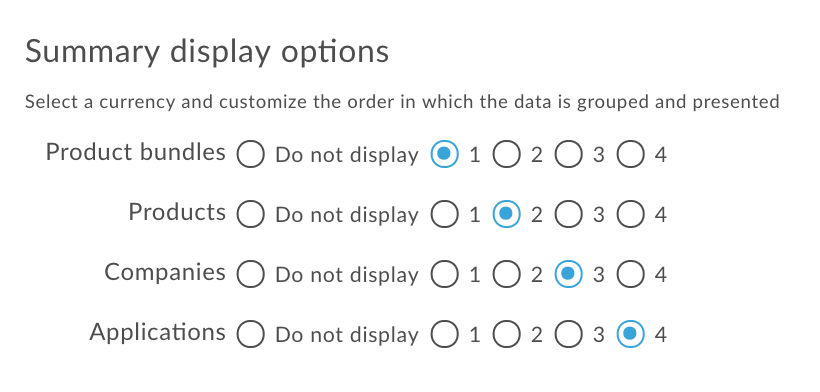Choose order 4 for Applications
The image size is (820, 392).
click(x=630, y=334)
